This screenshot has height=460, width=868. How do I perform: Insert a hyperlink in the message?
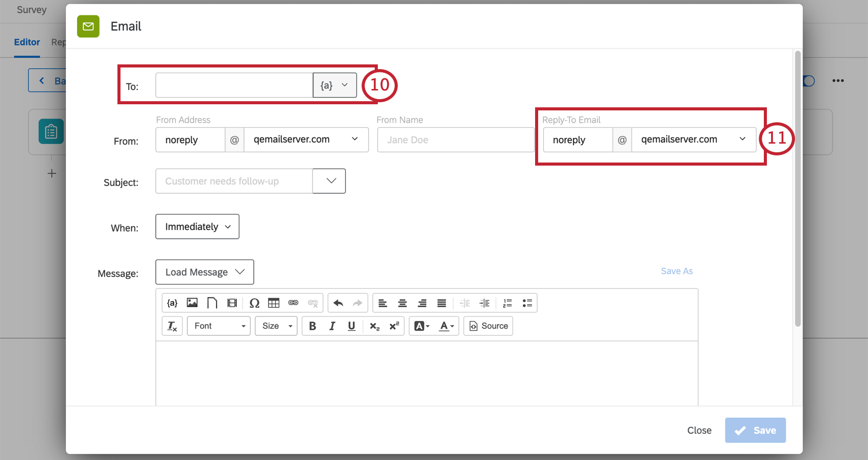point(293,303)
